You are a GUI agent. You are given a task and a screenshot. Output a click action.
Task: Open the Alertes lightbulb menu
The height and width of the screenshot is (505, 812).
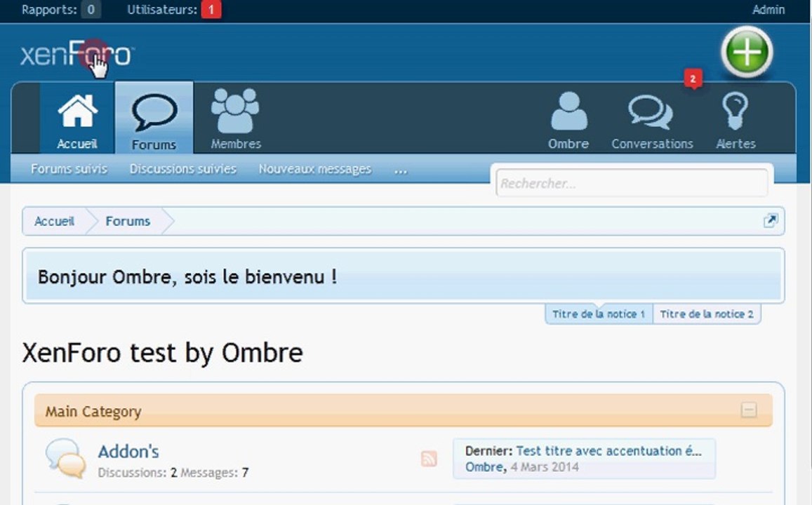[x=736, y=121]
